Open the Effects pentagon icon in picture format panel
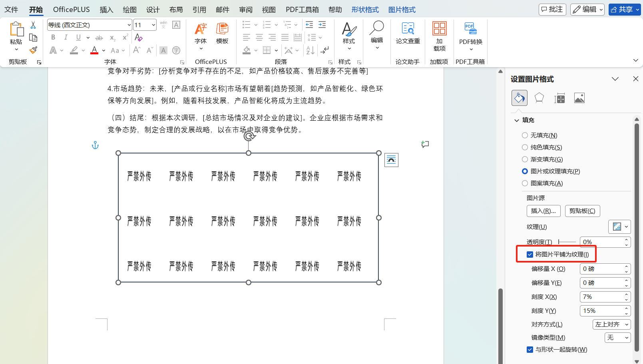 tap(539, 98)
